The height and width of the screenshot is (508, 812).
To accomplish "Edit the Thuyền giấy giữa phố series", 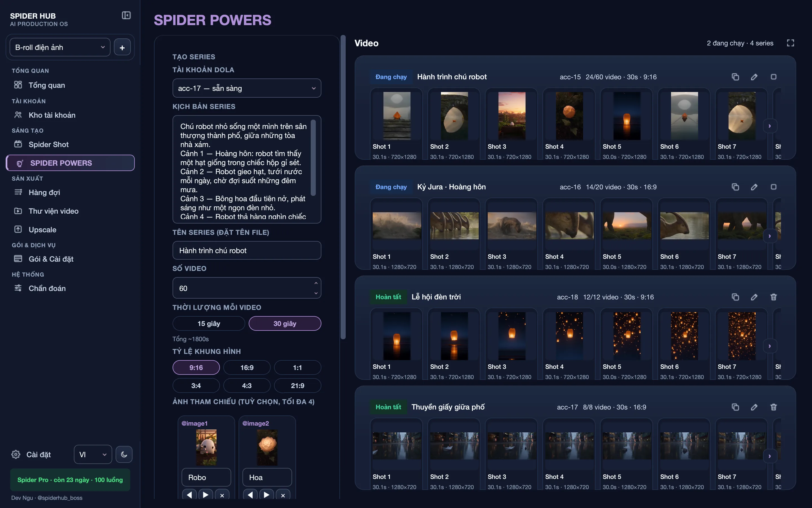I will (x=754, y=407).
